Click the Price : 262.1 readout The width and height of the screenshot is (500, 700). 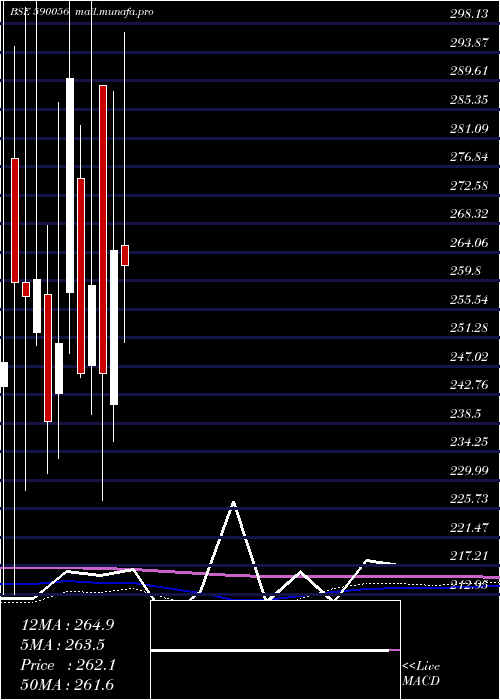[x=68, y=665]
